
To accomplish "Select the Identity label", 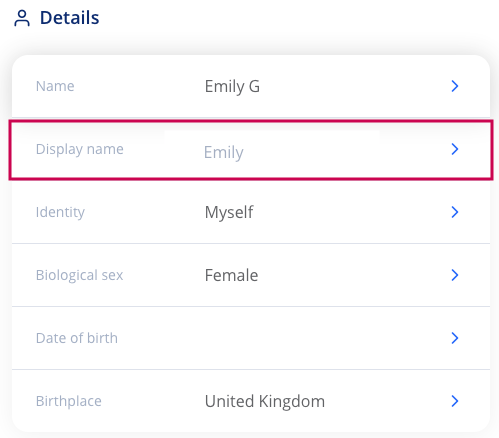I will pos(60,212).
